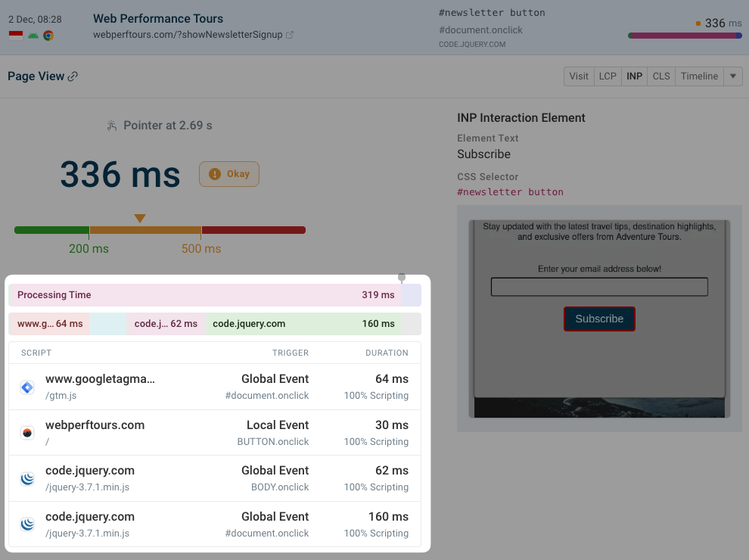Click the Okay rating button
This screenshot has height=560, width=749.
(x=228, y=173)
